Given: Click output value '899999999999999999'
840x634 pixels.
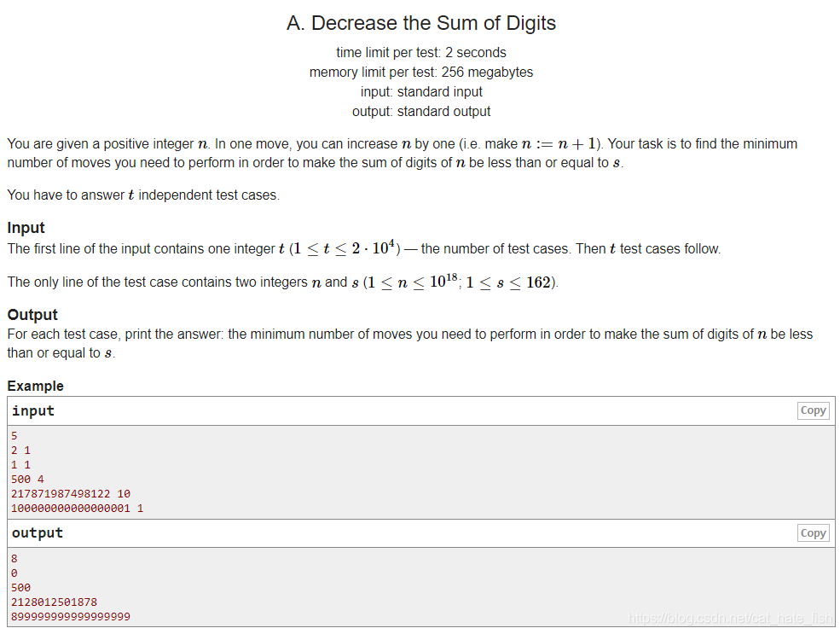Looking at the screenshot, I should 71,616.
